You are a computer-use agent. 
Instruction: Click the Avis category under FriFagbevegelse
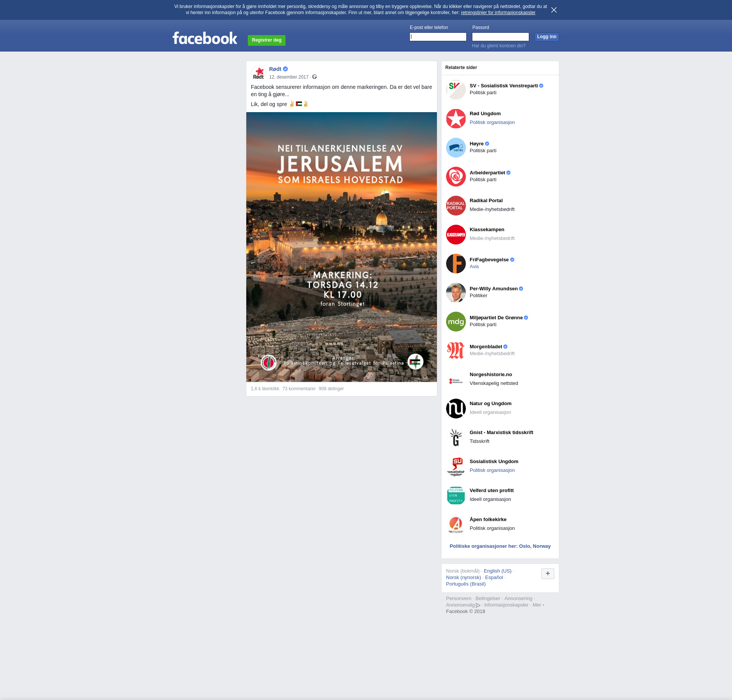pos(474,267)
